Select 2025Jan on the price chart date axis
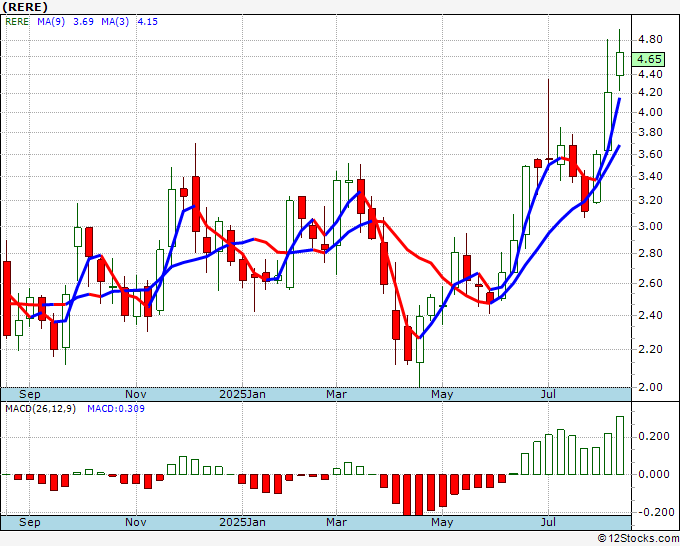This screenshot has height=546, width=680. [x=242, y=394]
